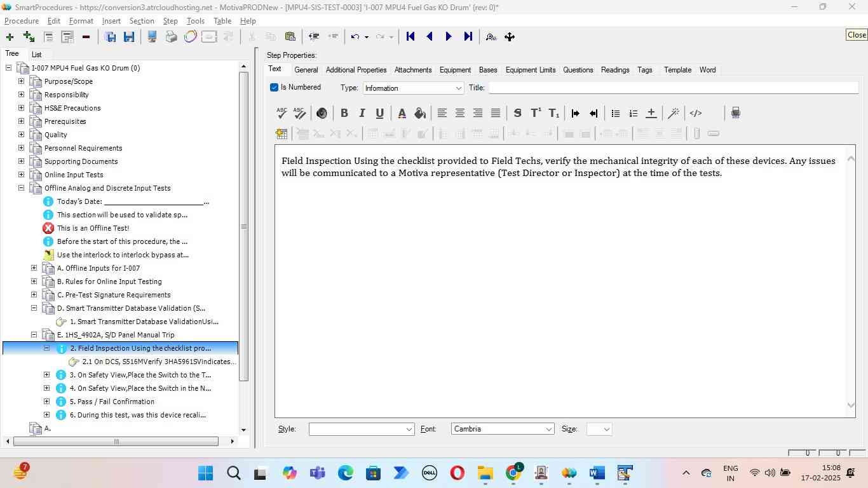The width and height of the screenshot is (868, 488).
Task: Uncheck the Is Numbered checkbox
Action: point(275,88)
